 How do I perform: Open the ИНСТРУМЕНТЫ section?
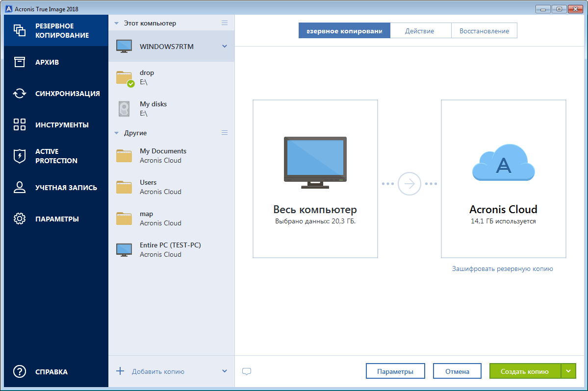pyautogui.click(x=56, y=125)
